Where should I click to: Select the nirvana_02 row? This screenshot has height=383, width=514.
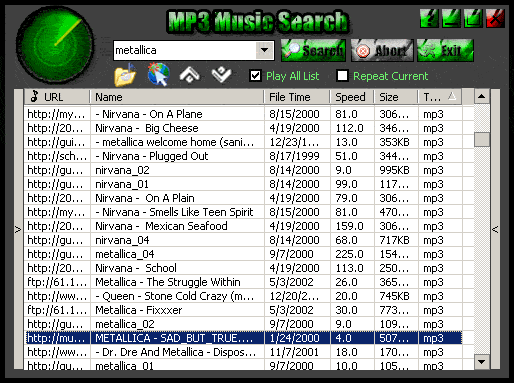(x=243, y=170)
